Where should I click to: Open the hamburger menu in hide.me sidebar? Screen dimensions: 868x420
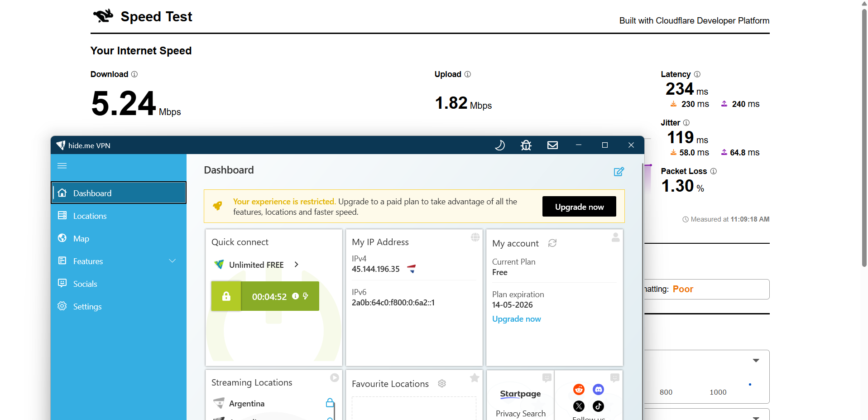tap(62, 166)
